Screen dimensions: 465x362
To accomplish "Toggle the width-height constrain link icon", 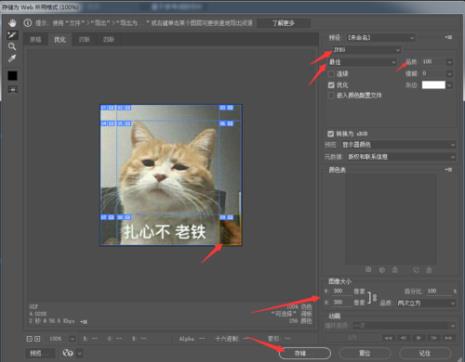I will pyautogui.click(x=375, y=297).
